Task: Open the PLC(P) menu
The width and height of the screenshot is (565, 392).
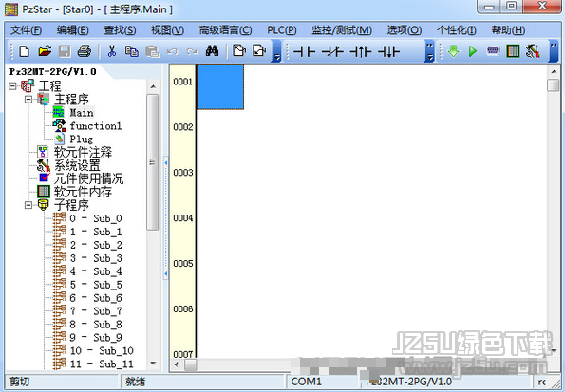Action: [x=282, y=30]
